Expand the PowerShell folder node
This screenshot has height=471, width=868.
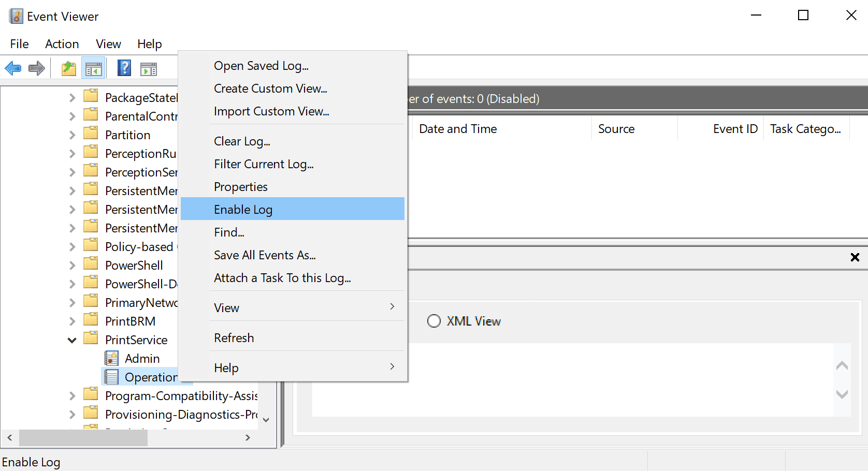click(72, 266)
